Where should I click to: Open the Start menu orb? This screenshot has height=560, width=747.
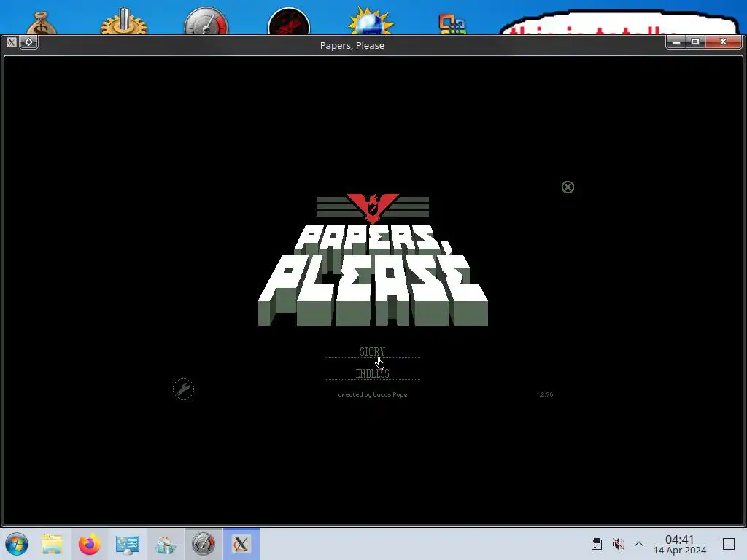click(x=18, y=544)
